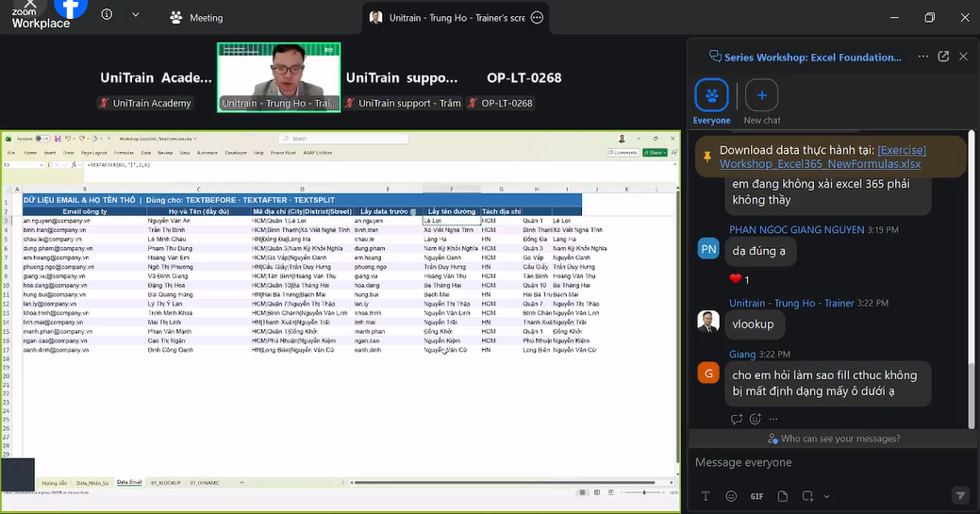Click the Excel Search box

(343, 139)
